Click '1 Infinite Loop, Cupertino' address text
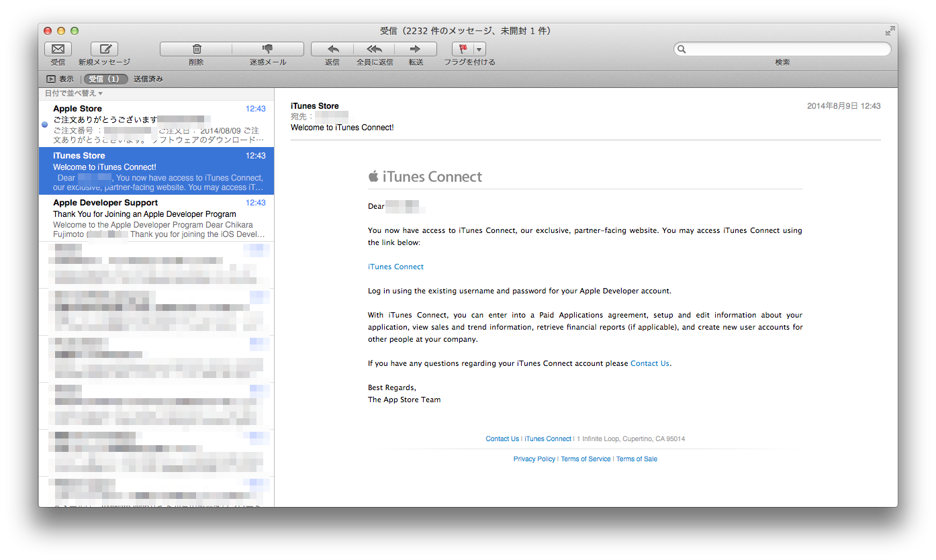Image resolution: width=936 pixels, height=560 pixels. click(630, 439)
